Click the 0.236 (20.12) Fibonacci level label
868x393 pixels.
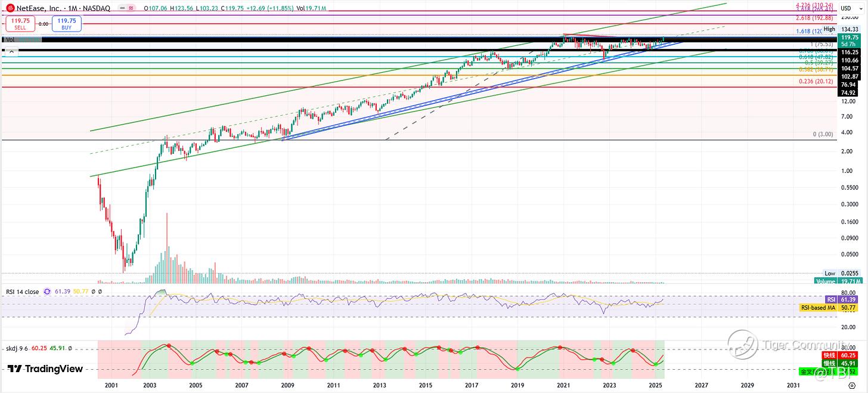click(x=816, y=82)
